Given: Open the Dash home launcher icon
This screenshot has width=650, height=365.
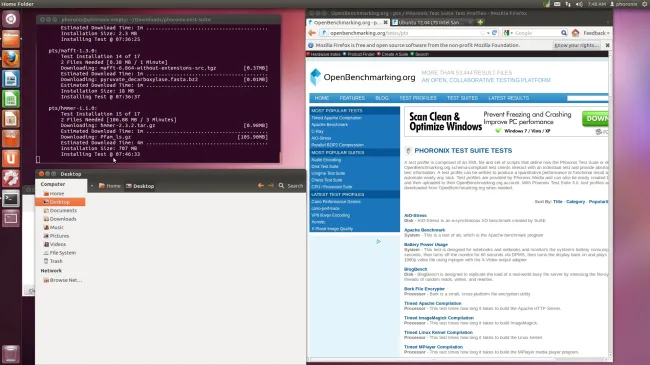Looking at the screenshot, I should click(x=11, y=19).
